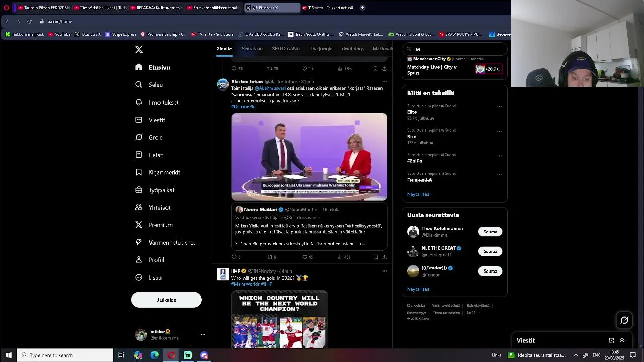The image size is (644, 362).
Task: Open more options on IIHF post
Action: (x=384, y=271)
